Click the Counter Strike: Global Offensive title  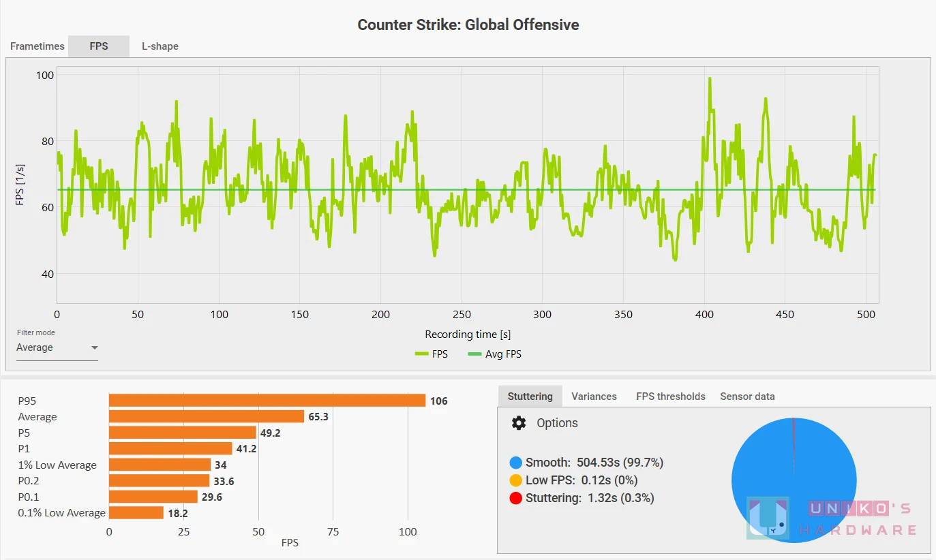[x=468, y=25]
